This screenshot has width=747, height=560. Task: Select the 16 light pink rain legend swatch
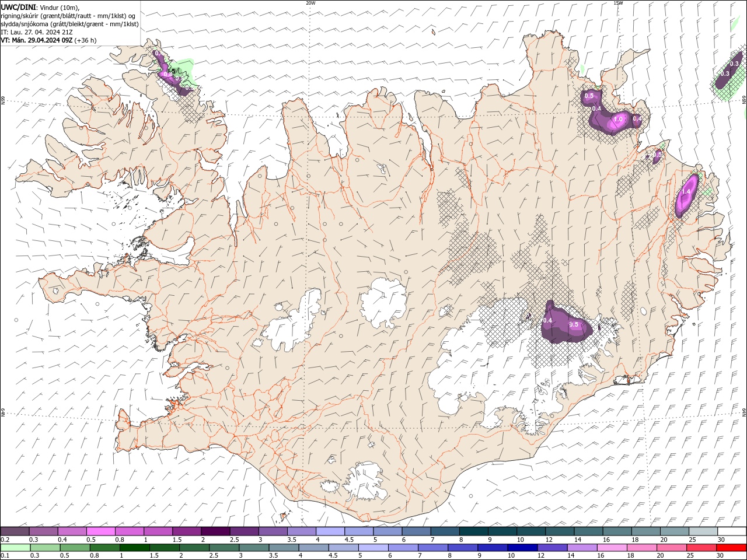click(x=612, y=548)
